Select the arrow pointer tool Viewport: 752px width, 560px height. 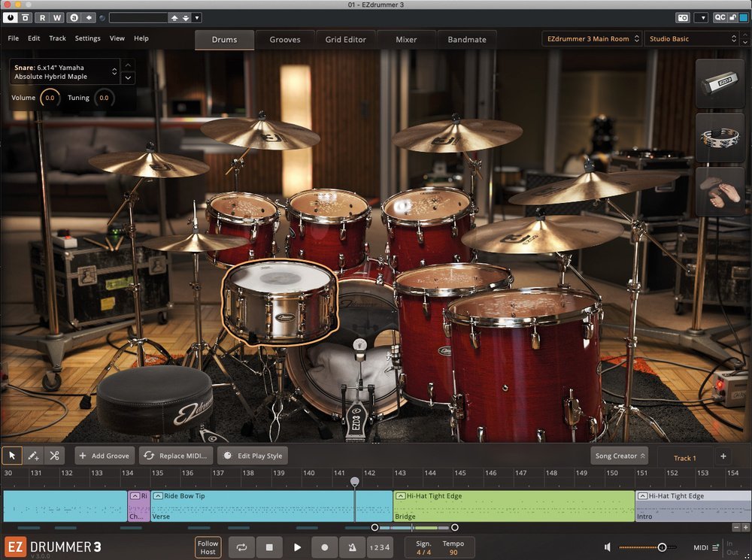[12, 456]
